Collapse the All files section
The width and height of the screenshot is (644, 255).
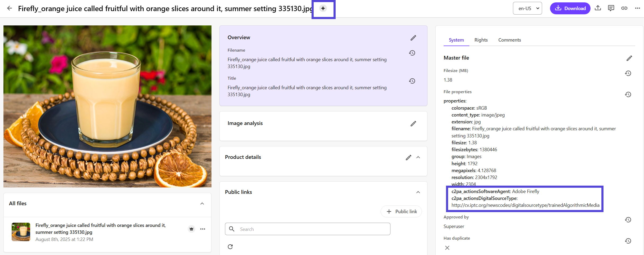pyautogui.click(x=202, y=203)
